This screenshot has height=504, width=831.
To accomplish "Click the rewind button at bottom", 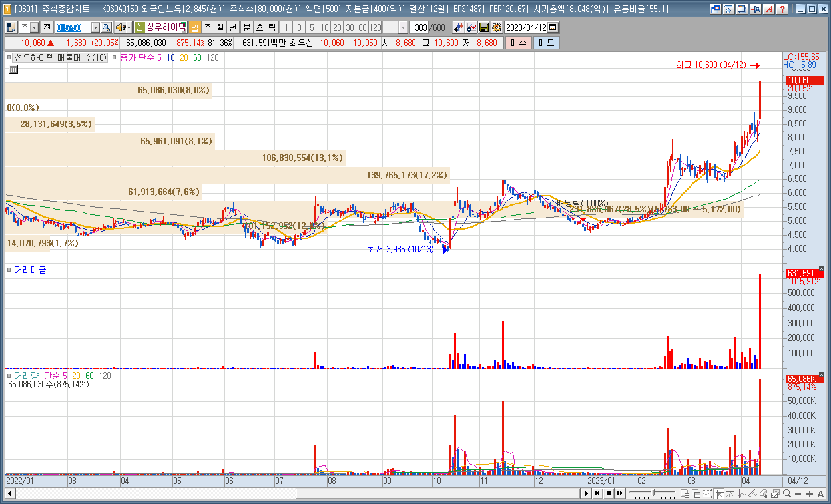I will click(x=597, y=493).
